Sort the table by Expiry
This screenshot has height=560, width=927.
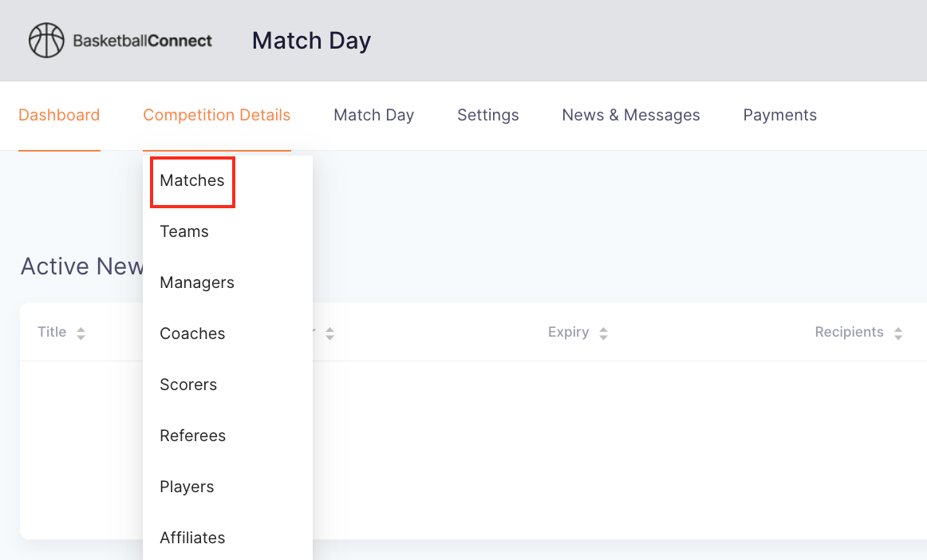coord(603,333)
